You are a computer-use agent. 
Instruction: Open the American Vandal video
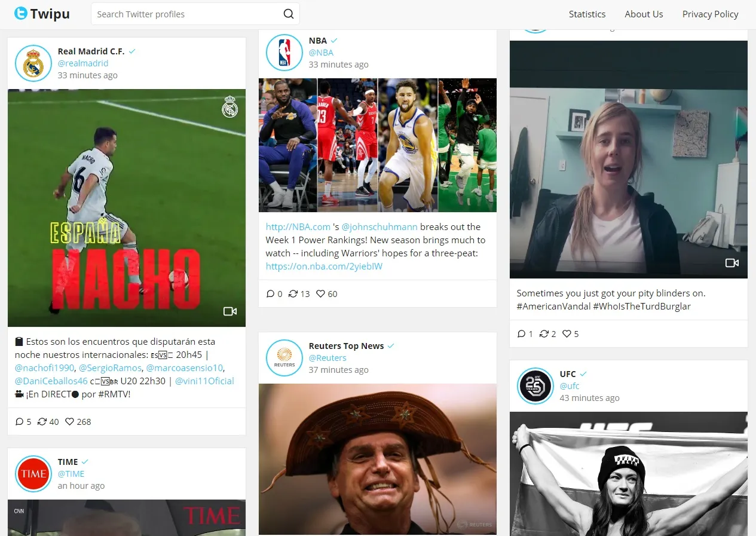coord(629,160)
